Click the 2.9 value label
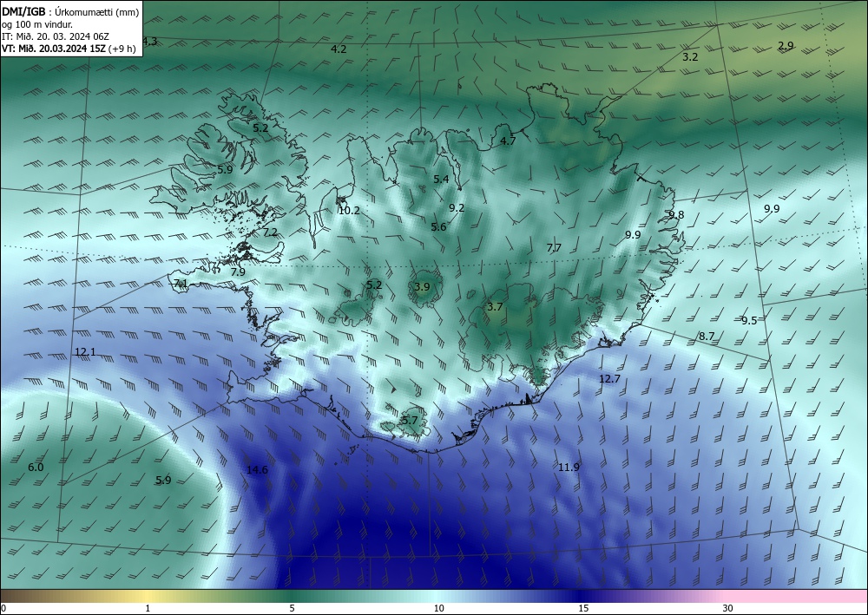The image size is (868, 615). 786,46
